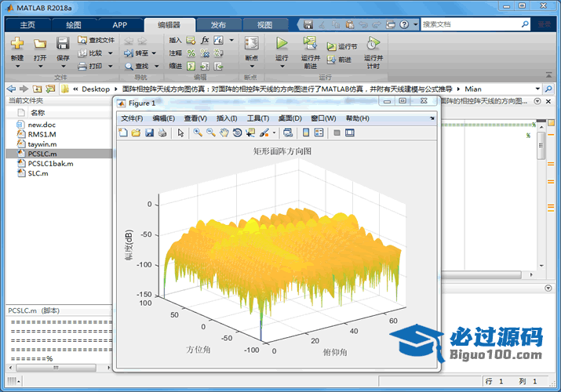The width and height of the screenshot is (561, 392).
Task: Click the Open (打开) folder icon
Action: pyautogui.click(x=40, y=44)
